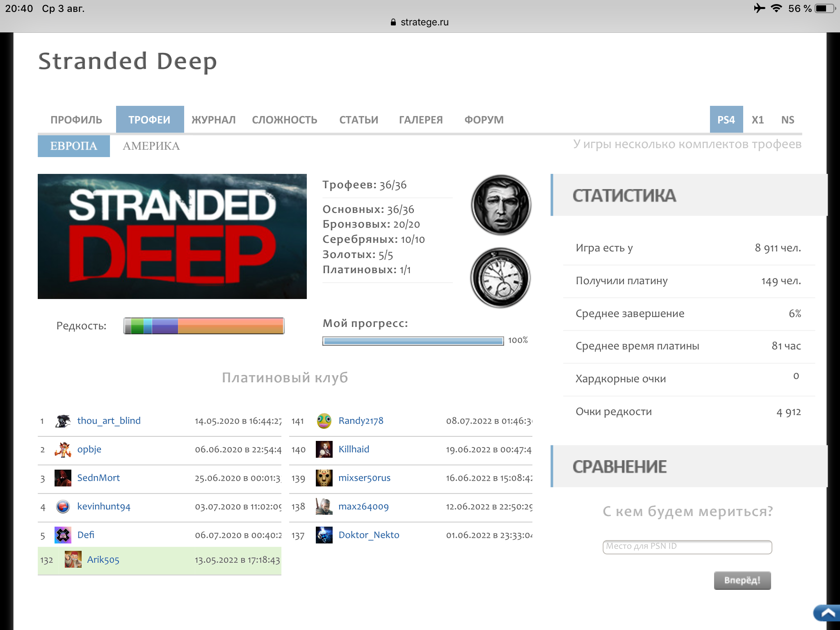
Task: Click the 'Хардкорные очки' row
Action: (x=689, y=379)
